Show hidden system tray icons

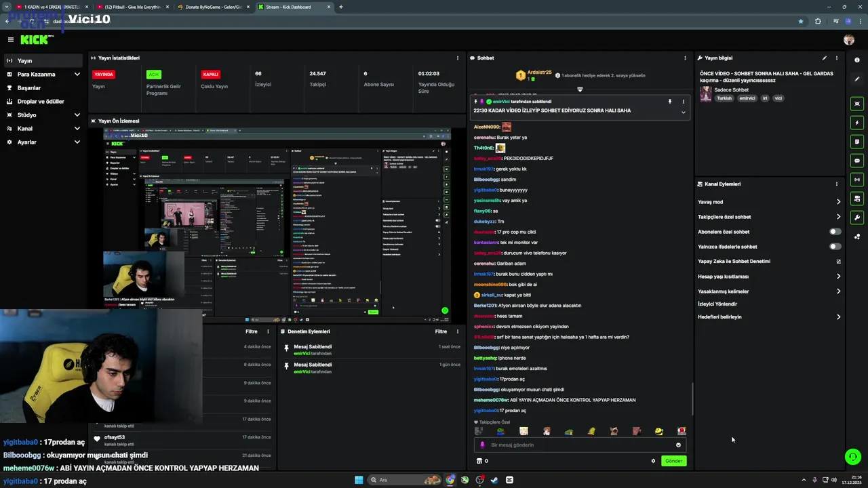804,480
